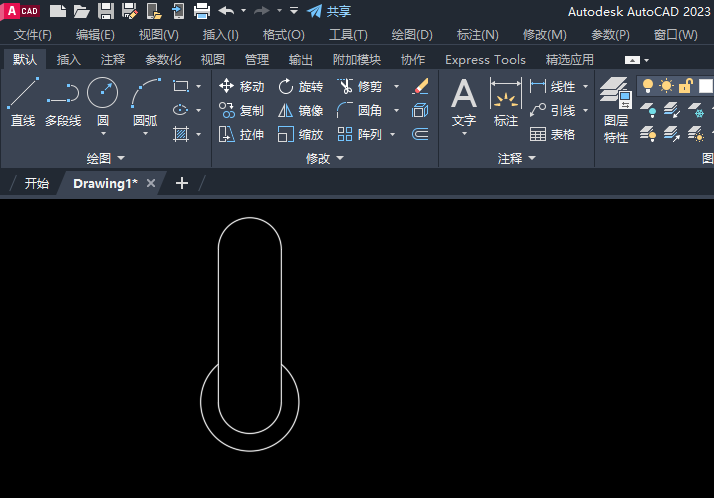714x498 pixels.
Task: Select the Linear (线性) dimension tool
Action: [552, 86]
